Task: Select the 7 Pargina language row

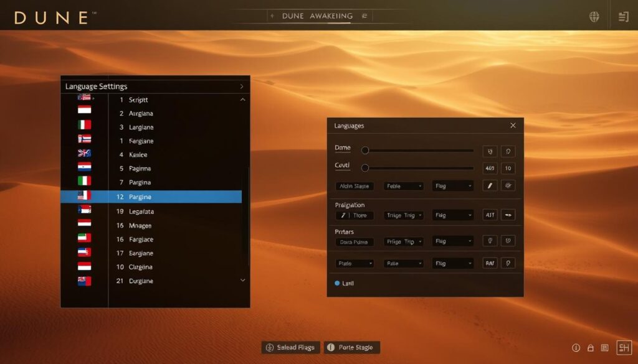Action: coord(151,182)
